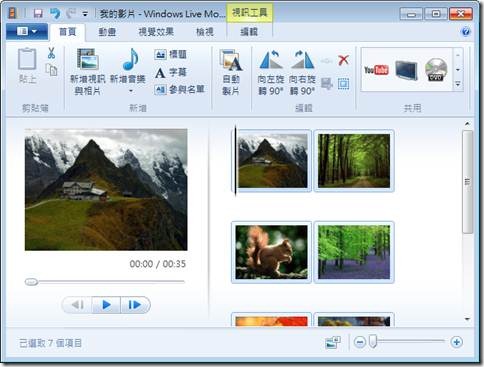The height and width of the screenshot is (367, 484).
Task: Click the Cut scissors icon
Action: [51, 53]
